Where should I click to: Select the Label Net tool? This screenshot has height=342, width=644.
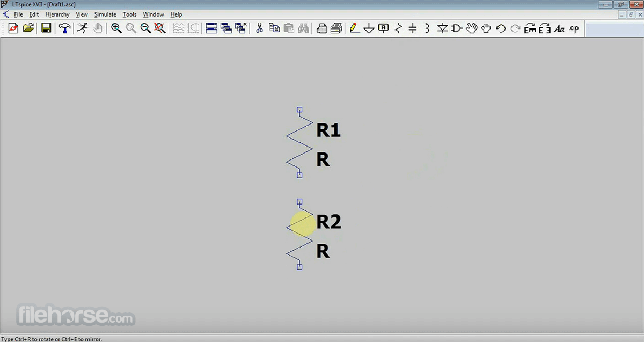[384, 28]
